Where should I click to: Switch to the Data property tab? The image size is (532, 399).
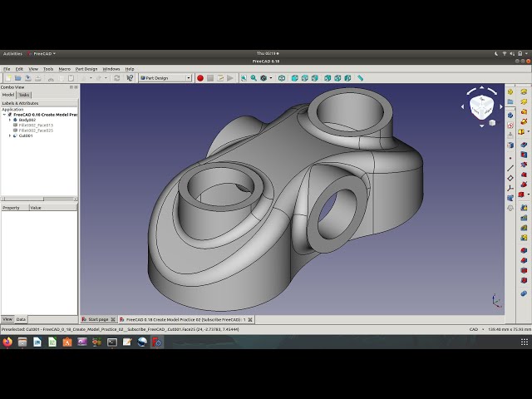(21, 319)
